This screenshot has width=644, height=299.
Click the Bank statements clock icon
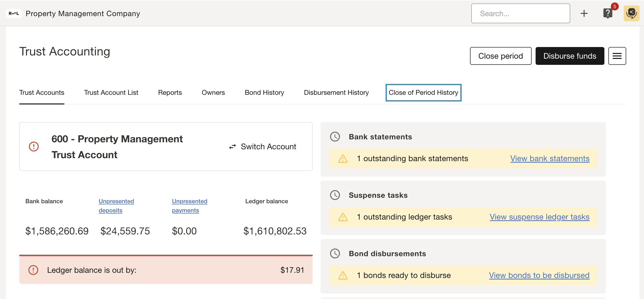coord(335,137)
